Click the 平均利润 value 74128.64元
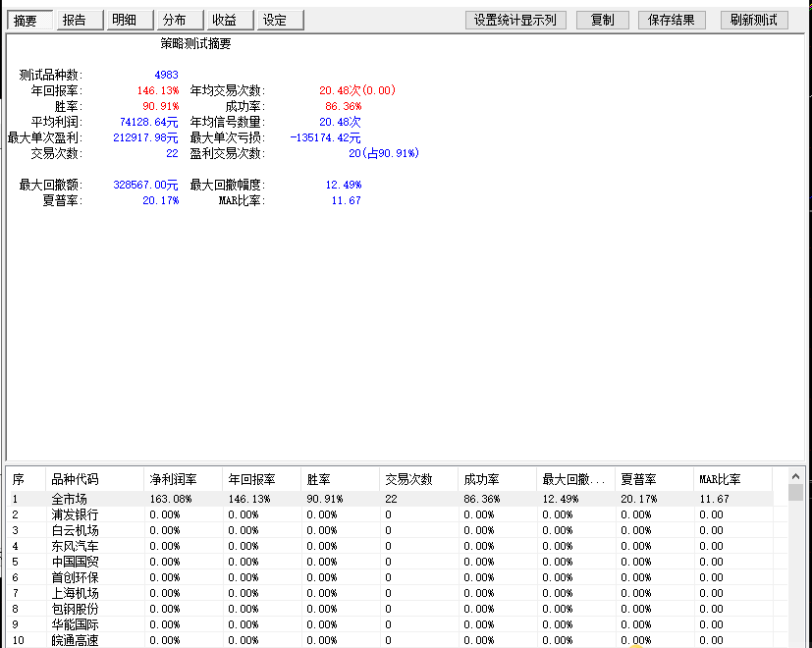This screenshot has width=812, height=648. point(149,123)
